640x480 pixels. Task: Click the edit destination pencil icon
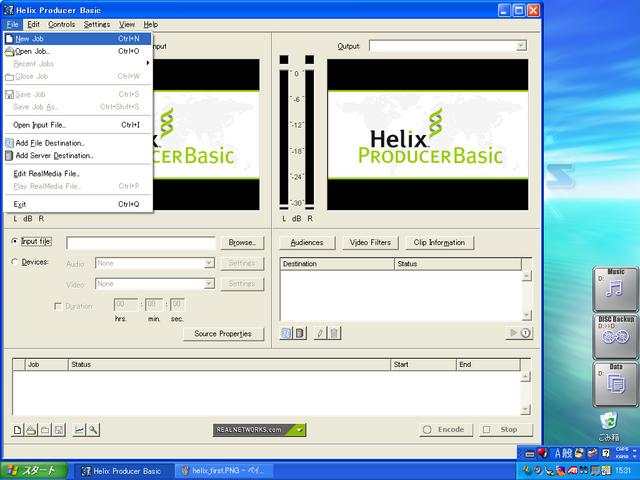(x=320, y=333)
